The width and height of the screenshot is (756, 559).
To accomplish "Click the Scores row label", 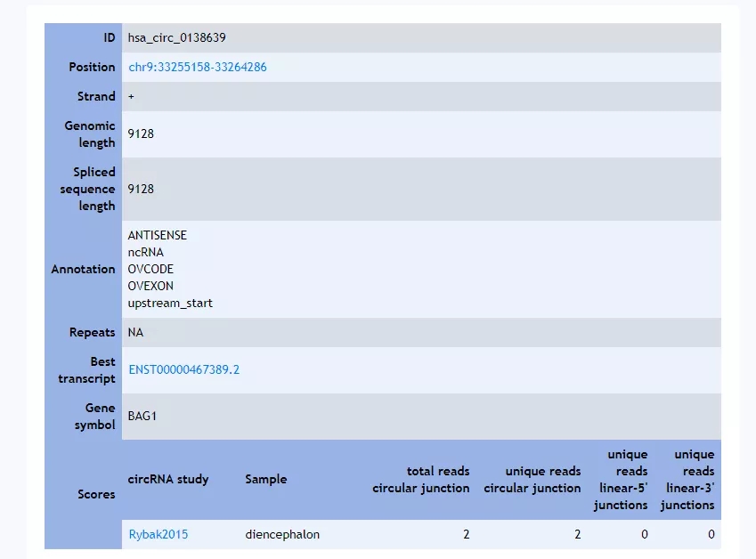I will (x=96, y=494).
